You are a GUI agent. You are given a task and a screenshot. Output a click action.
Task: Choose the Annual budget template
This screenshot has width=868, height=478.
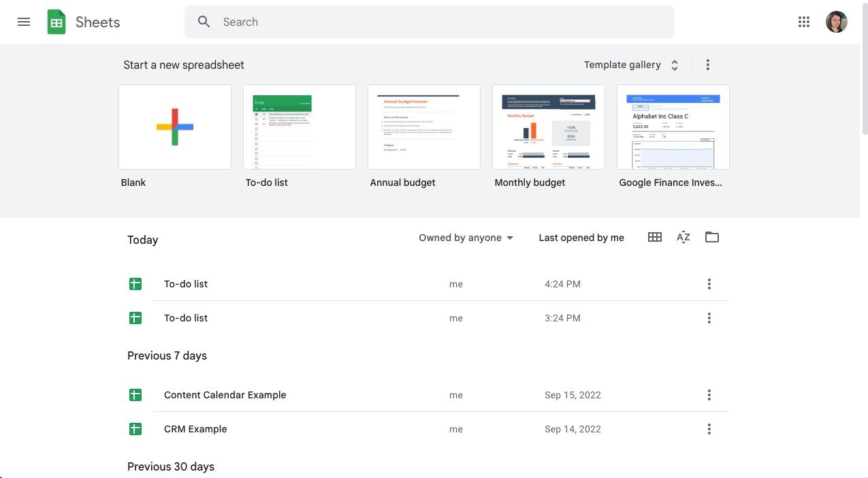pos(424,127)
